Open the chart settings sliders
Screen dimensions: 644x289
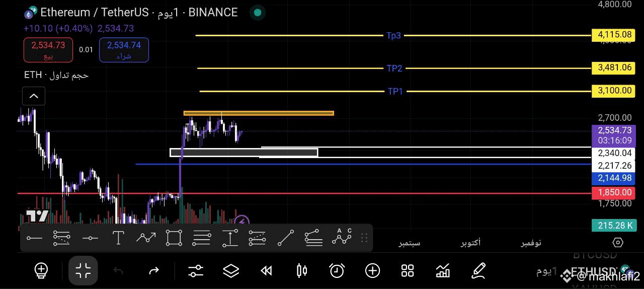[x=196, y=271]
